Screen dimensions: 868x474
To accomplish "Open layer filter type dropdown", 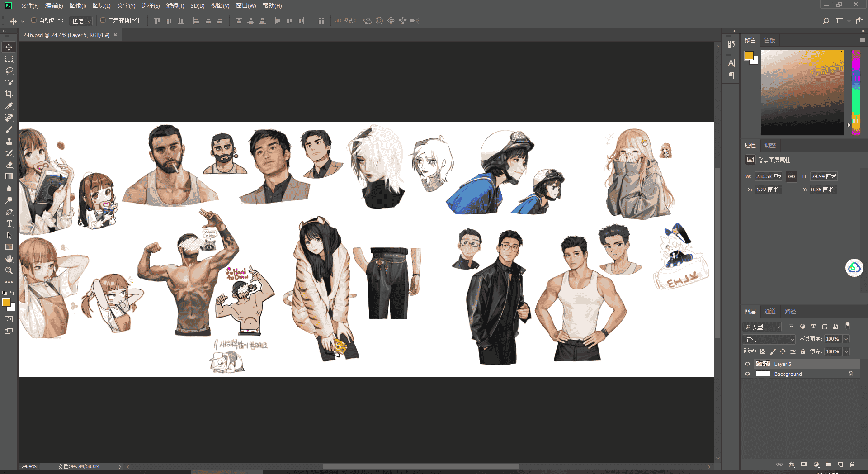I will 762,327.
